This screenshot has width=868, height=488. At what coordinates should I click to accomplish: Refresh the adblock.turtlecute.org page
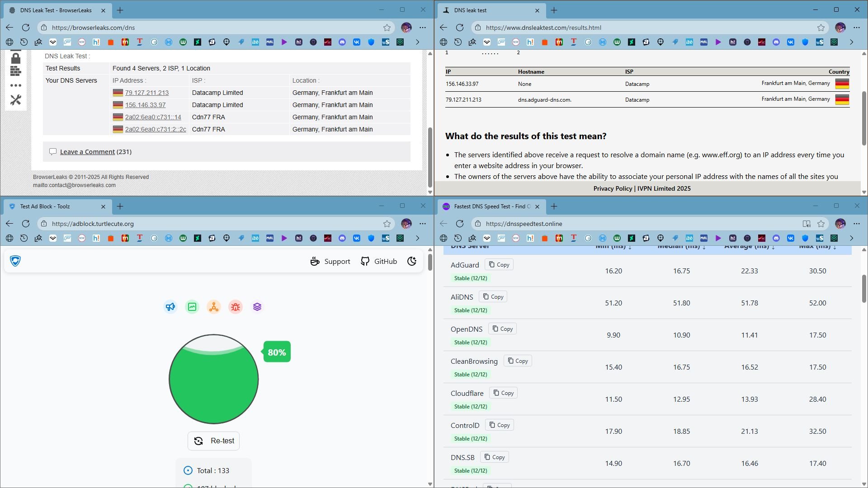26,224
